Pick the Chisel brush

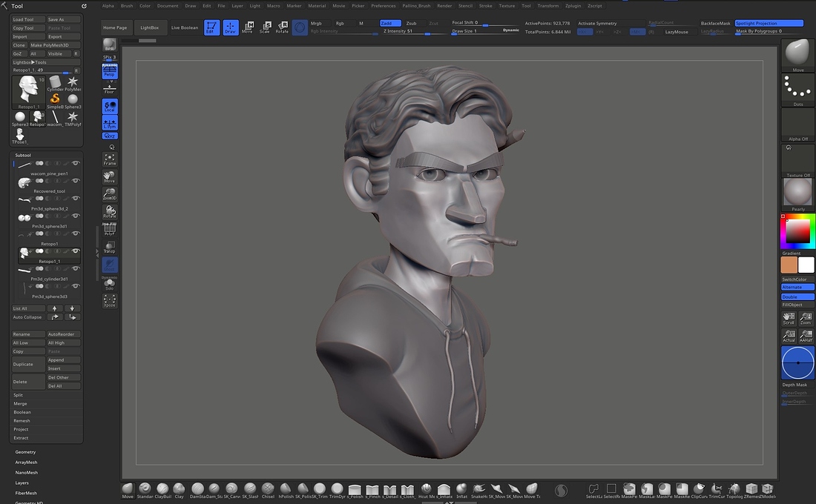[x=268, y=489]
